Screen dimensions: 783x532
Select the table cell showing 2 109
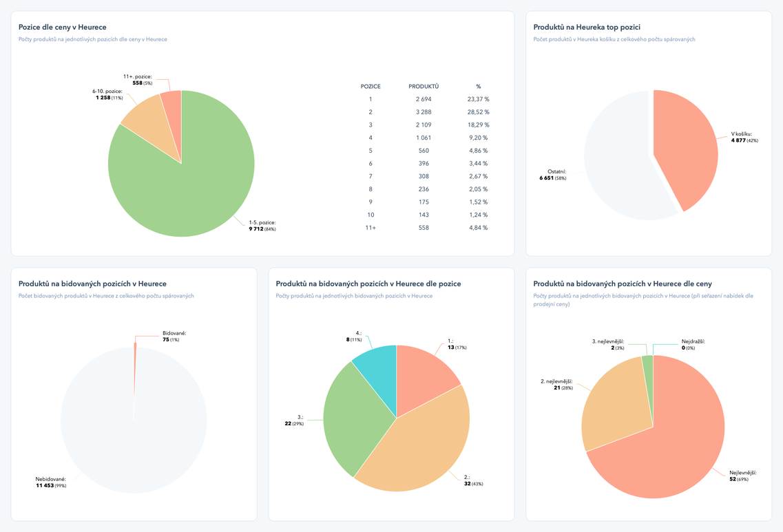[x=424, y=125]
